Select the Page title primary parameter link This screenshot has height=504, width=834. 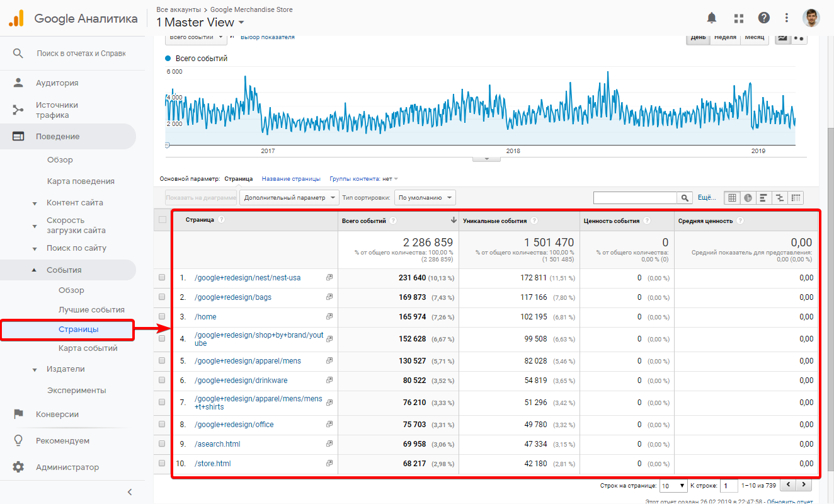[291, 179]
